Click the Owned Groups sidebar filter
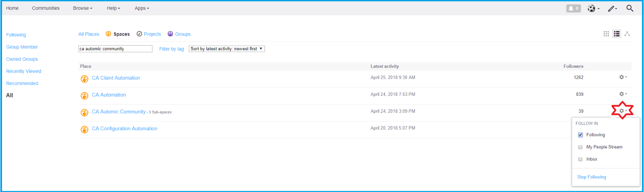644x192 pixels. (22, 59)
